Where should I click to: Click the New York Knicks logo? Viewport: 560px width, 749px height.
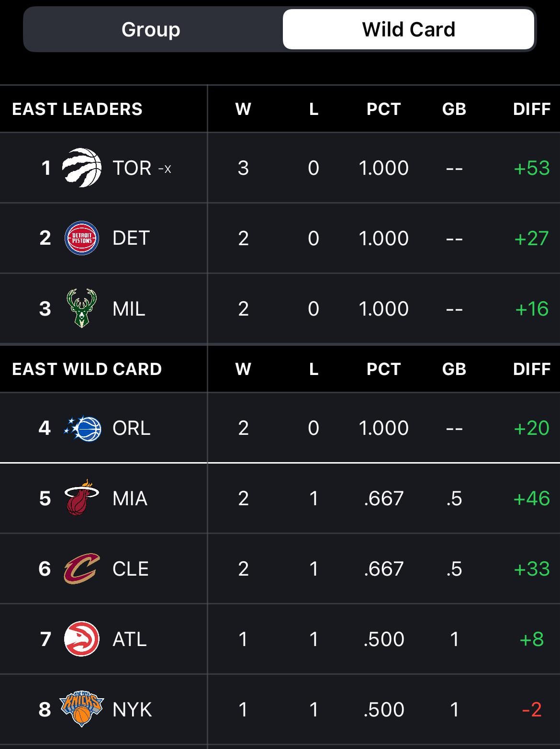pos(81,709)
